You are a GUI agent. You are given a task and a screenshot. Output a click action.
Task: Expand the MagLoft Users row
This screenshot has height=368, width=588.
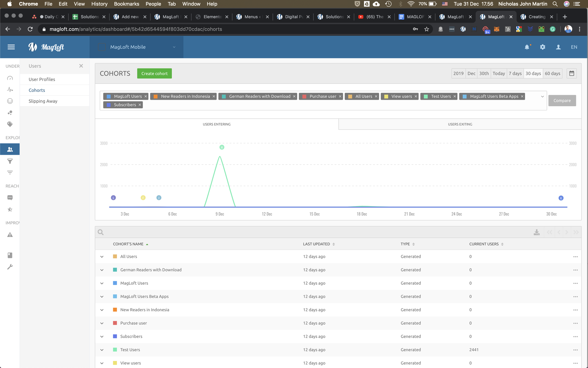tap(102, 283)
